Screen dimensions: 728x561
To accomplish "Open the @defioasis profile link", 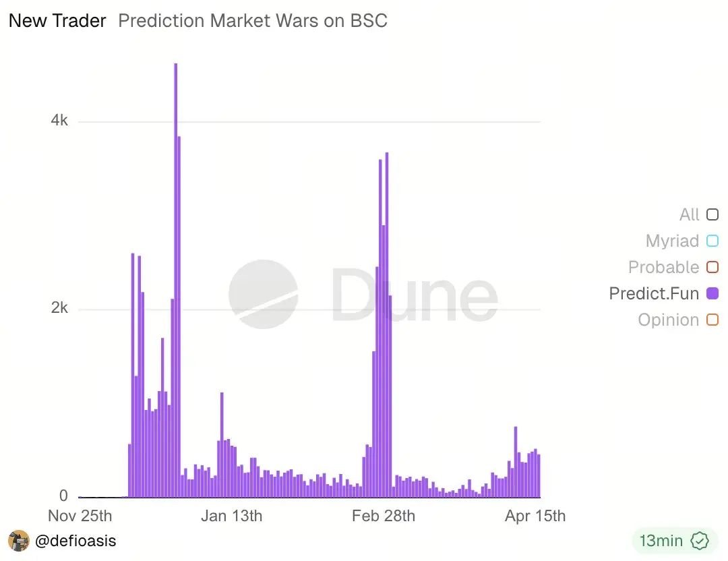I will (75, 541).
